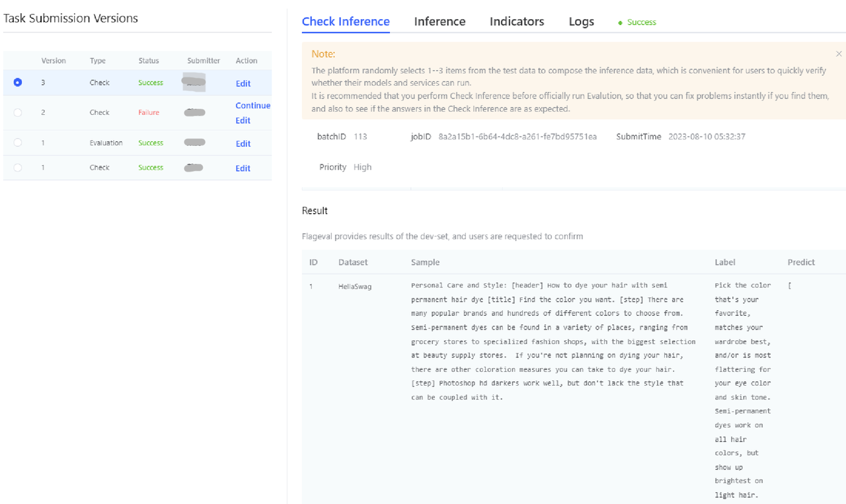The image size is (846, 504).
Task: Click the Predict column header
Action: pos(801,262)
